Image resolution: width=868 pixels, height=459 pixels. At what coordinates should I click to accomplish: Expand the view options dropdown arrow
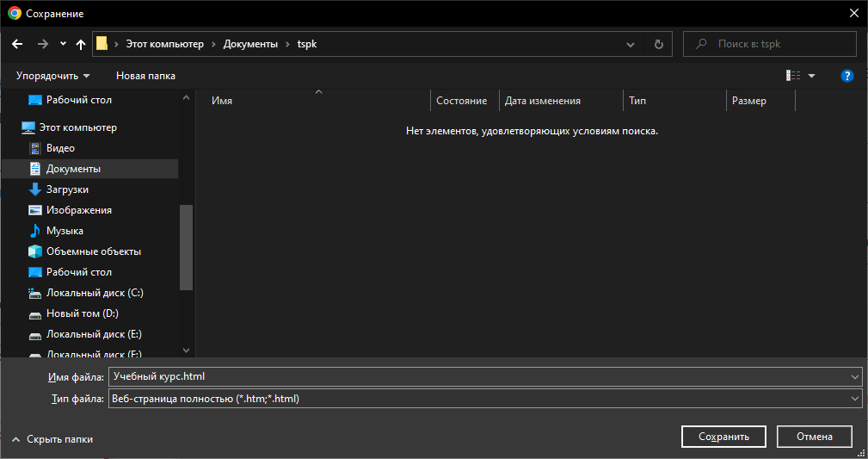(812, 76)
